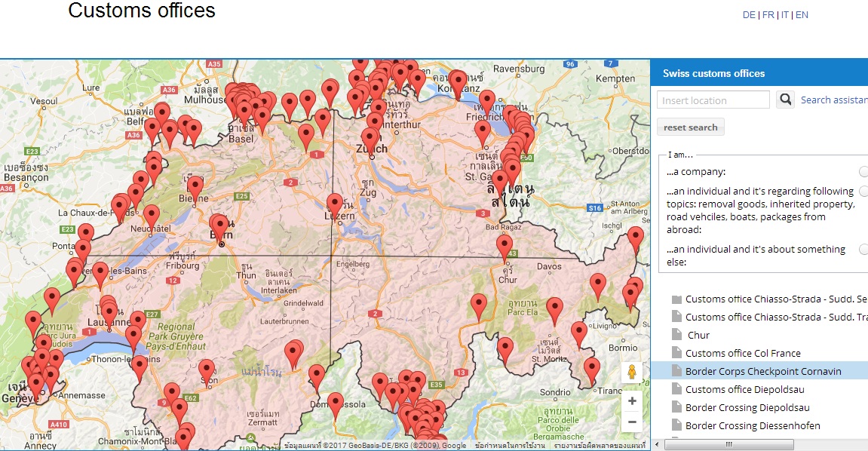The height and width of the screenshot is (451, 868).
Task: Switch language to DE
Action: [x=749, y=15]
